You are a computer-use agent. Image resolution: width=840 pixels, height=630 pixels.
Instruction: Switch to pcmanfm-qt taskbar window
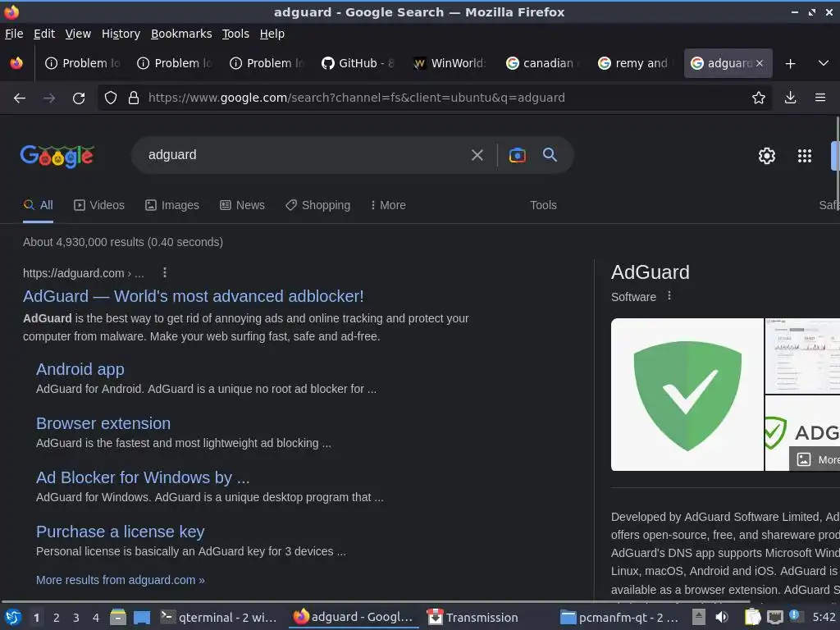click(x=619, y=618)
